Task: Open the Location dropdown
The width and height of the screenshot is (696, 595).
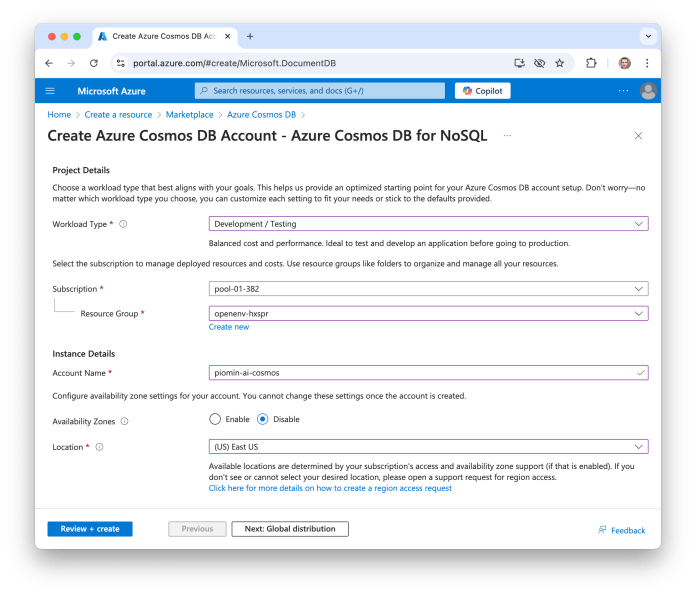Action: pyautogui.click(x=428, y=447)
